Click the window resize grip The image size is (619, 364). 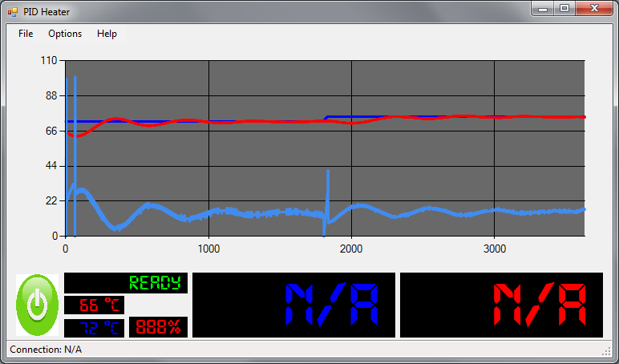click(607, 351)
